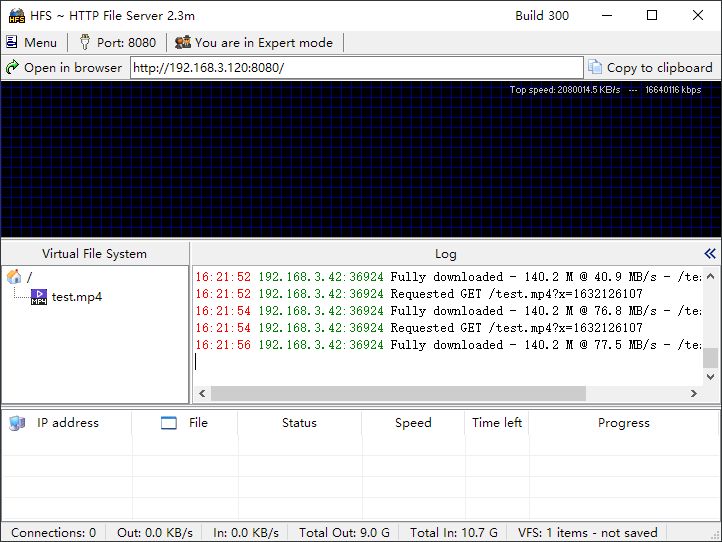The height and width of the screenshot is (542, 722).
Task: Click the 16:21:52 Fully downloaded 40.9 MB/s log line
Action: [448, 277]
